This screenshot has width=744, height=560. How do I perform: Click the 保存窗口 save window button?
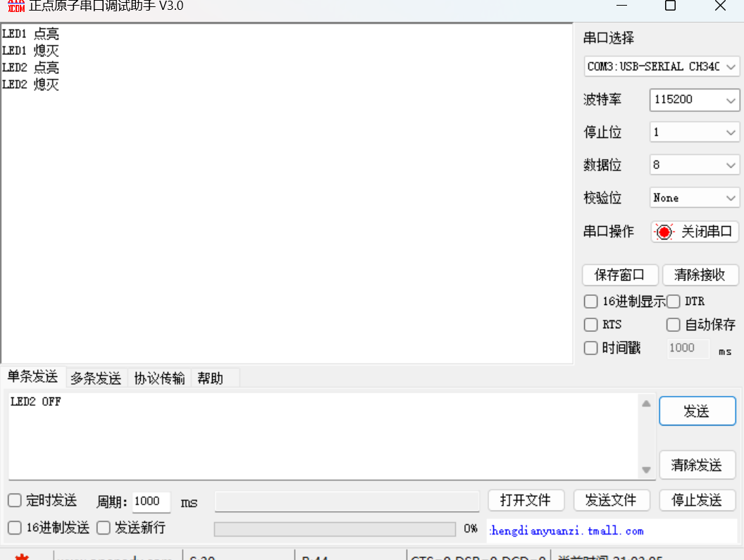click(620, 275)
